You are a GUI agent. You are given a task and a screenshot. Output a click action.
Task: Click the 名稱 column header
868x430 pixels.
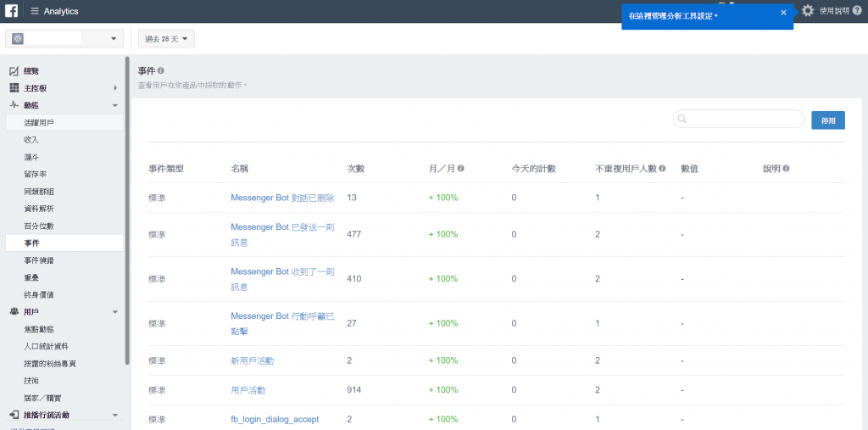pyautogui.click(x=240, y=169)
